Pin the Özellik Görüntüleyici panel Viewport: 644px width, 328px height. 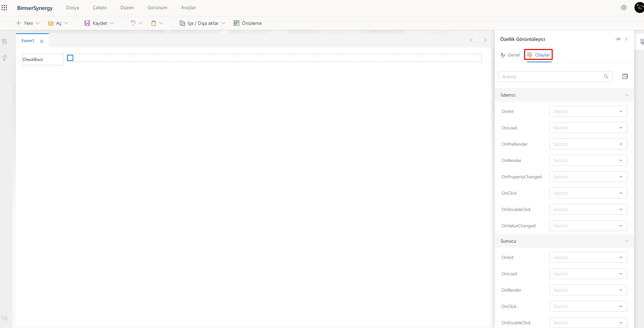618,39
